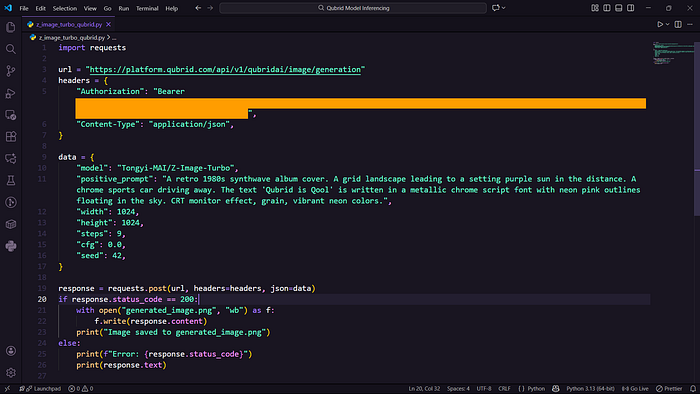Open the Terminal menu
This screenshot has width=700, height=394.
click(x=147, y=8)
